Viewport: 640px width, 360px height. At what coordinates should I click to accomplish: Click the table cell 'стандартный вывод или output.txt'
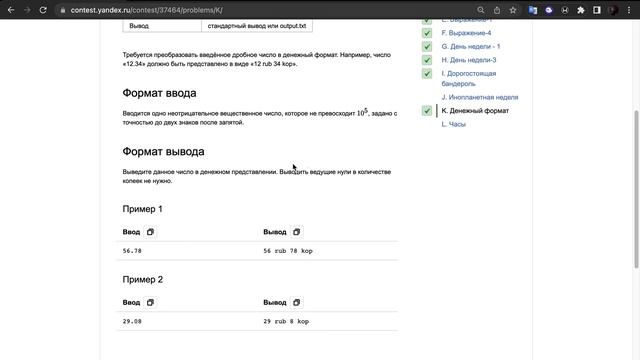coord(257,26)
